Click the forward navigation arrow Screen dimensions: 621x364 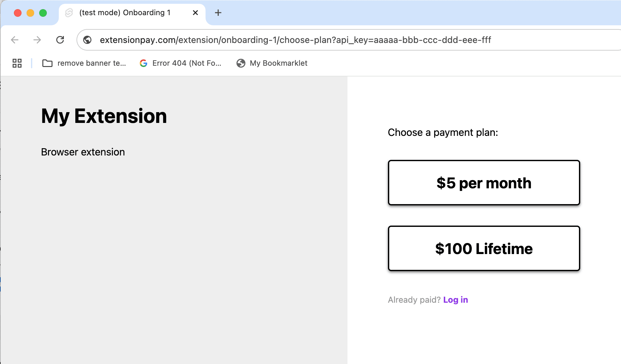tap(37, 40)
